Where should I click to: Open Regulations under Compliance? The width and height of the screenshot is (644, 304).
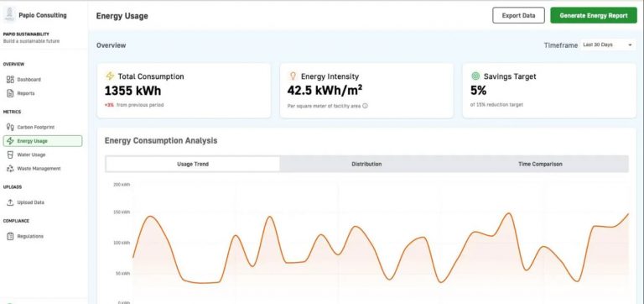[43, 236]
